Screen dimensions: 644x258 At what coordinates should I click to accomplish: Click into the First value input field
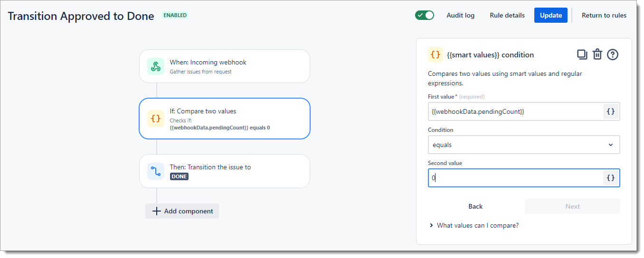pos(515,111)
